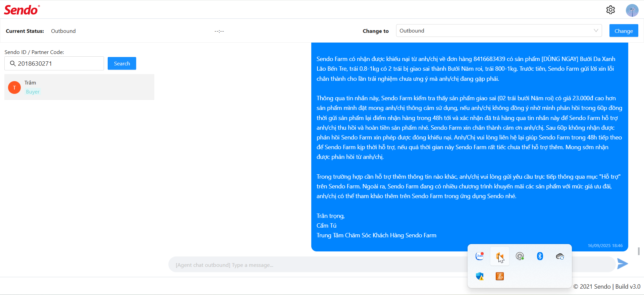The image size is (644, 295).
Task: Click the Sendo ID / Partner Code label
Action: click(34, 52)
